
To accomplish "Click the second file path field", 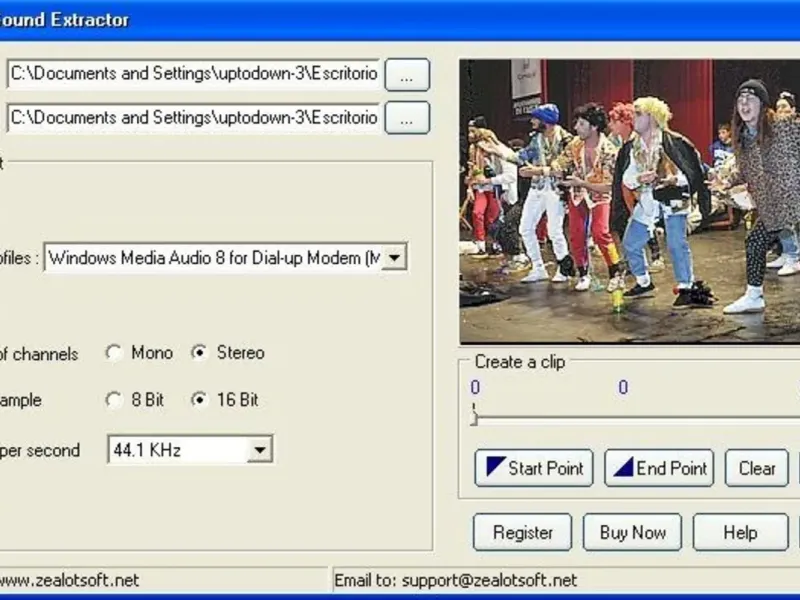I will coord(193,118).
